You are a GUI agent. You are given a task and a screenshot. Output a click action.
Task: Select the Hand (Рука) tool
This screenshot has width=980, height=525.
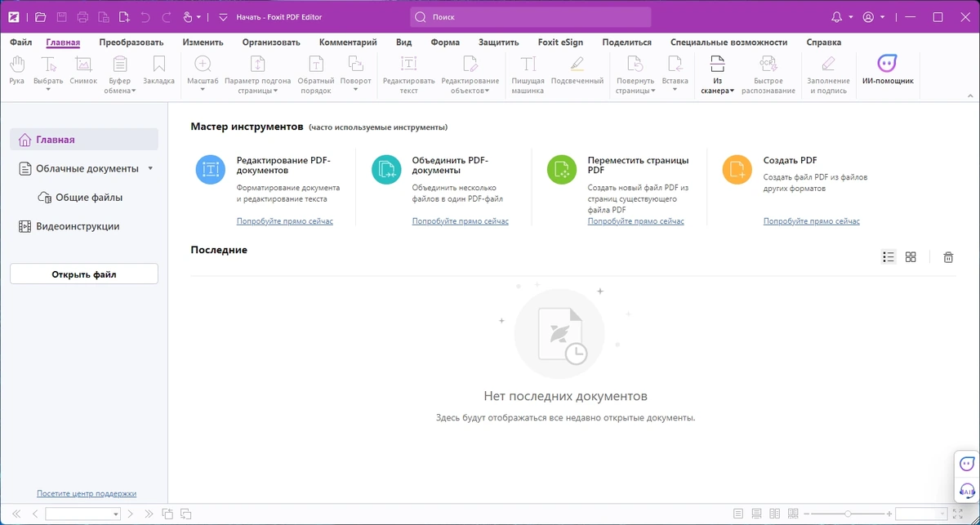[x=16, y=70]
